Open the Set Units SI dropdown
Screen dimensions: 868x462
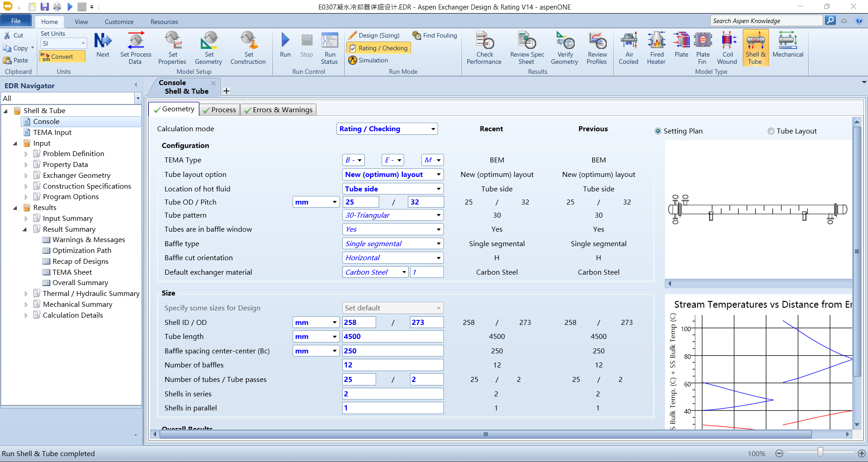pos(83,43)
